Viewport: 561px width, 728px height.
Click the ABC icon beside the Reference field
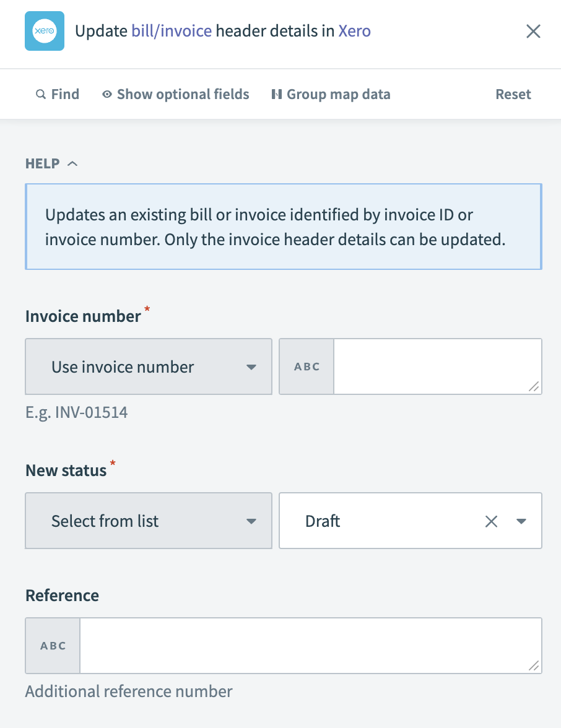click(52, 645)
